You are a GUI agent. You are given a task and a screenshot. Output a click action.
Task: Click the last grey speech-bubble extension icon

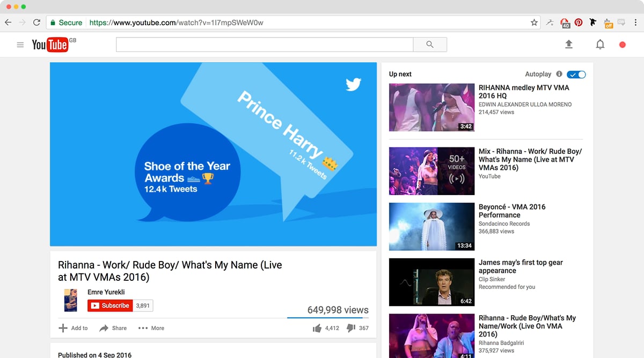coord(621,23)
